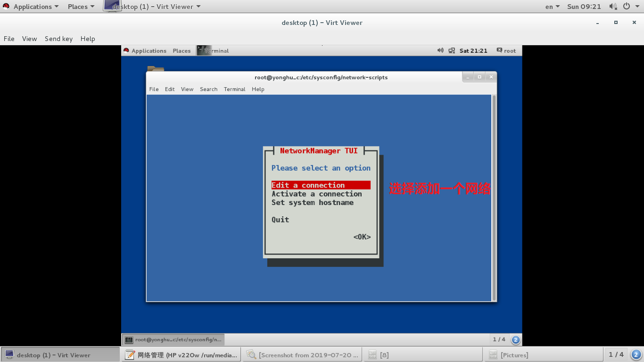
Task: Click the terminal vertical scrollbar
Action: click(494, 197)
